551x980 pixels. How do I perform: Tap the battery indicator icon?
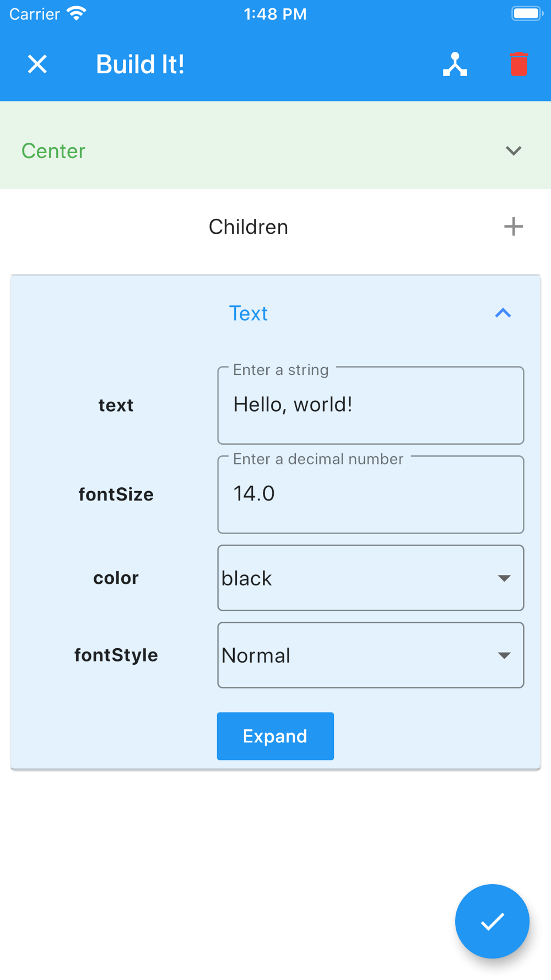(x=527, y=13)
